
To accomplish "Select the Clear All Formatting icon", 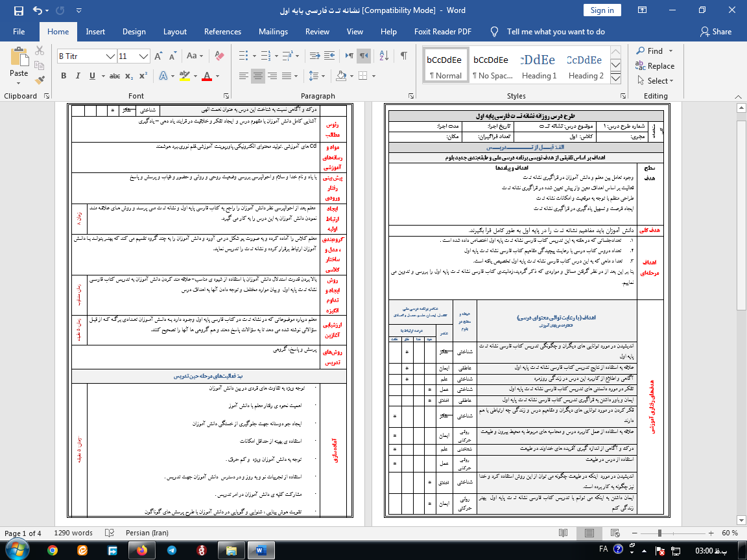I will pyautogui.click(x=218, y=56).
